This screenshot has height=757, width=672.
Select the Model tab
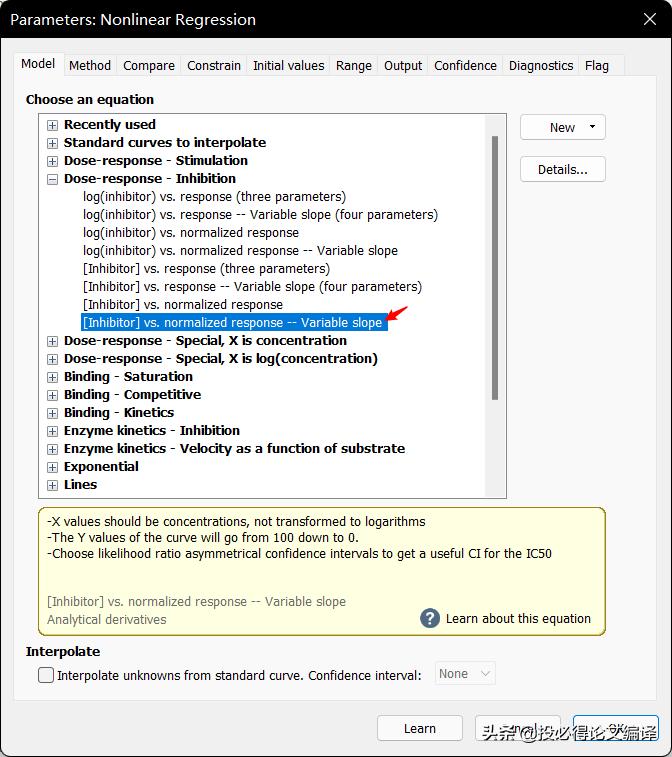(38, 64)
